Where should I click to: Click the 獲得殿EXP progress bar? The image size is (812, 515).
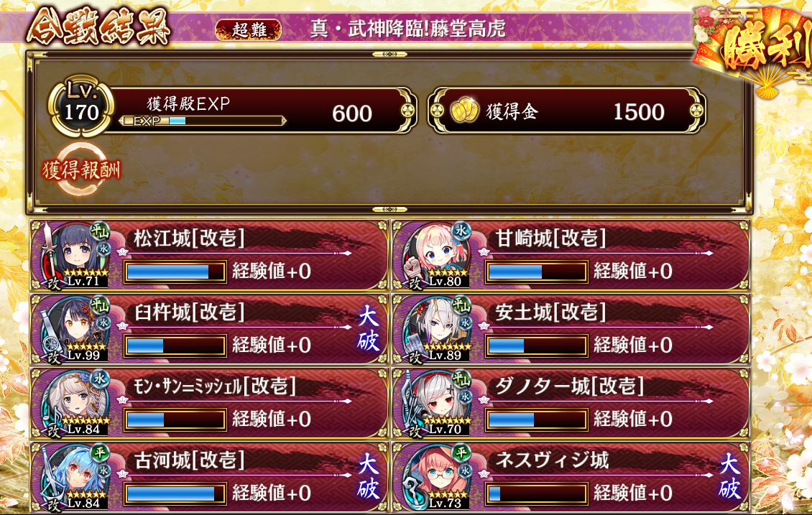point(203,121)
